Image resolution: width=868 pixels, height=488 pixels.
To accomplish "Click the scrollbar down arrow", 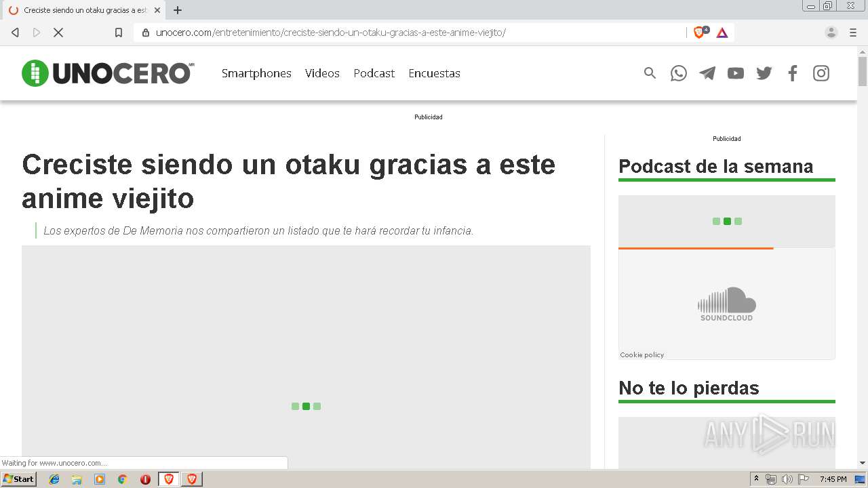I will 863,463.
